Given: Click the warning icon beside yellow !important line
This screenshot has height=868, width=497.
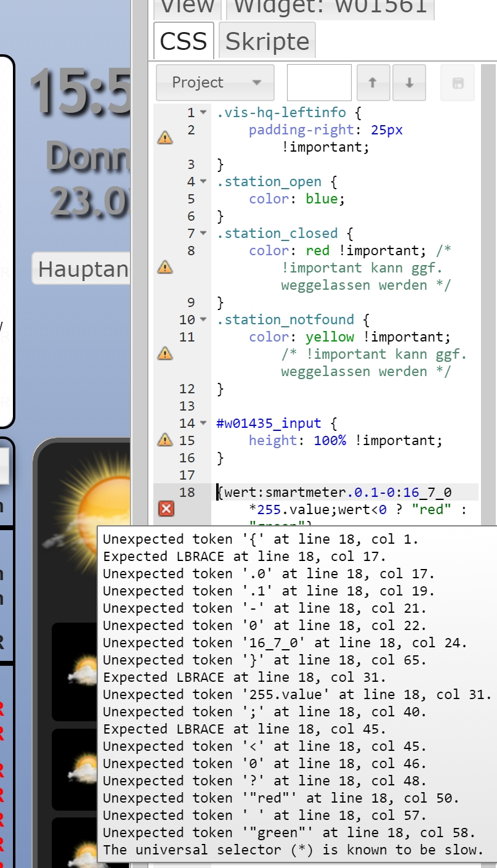Looking at the screenshot, I should [165, 353].
